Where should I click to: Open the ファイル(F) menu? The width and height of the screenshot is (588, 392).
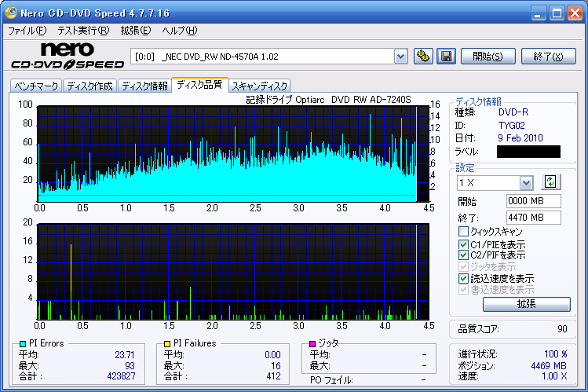tap(27, 31)
